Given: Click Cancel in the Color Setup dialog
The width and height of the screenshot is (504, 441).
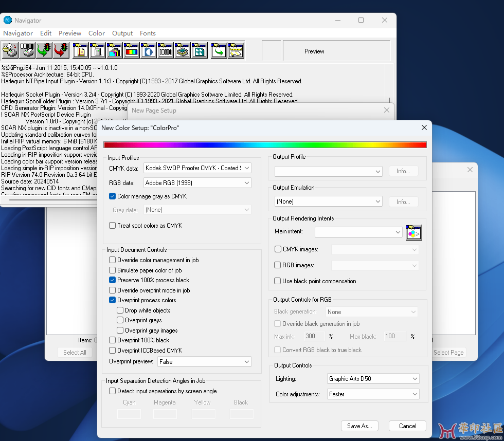Looking at the screenshot, I should coord(407,426).
